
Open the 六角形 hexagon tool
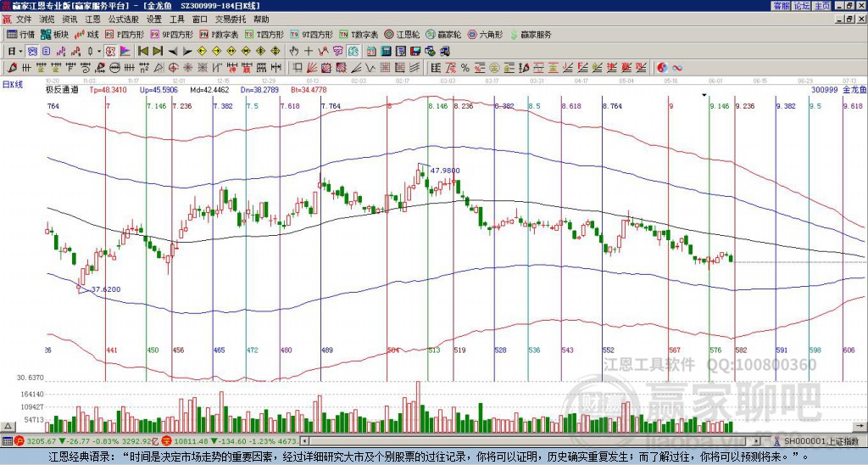(486, 34)
